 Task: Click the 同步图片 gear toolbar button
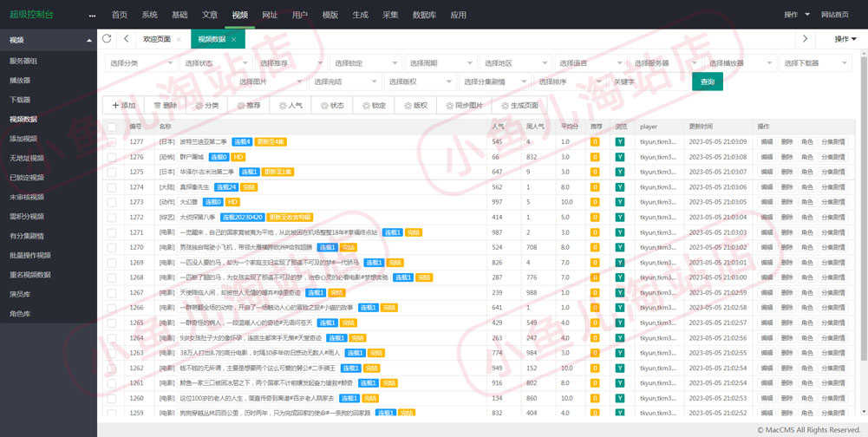point(464,105)
